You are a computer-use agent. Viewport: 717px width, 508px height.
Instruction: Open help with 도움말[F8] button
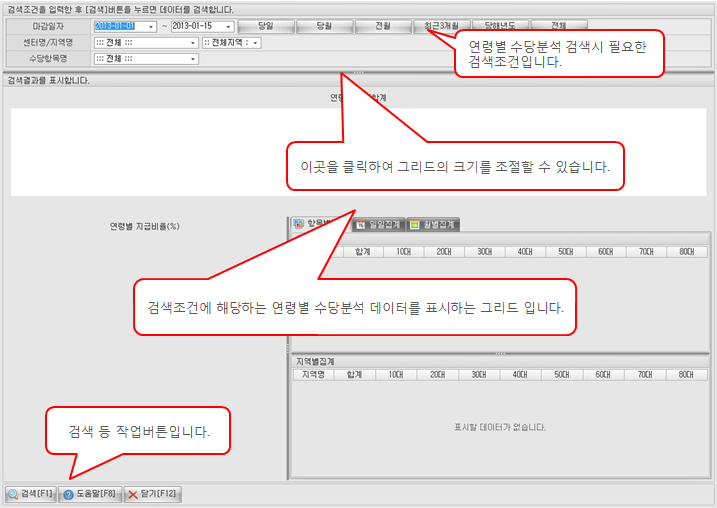(x=90, y=494)
